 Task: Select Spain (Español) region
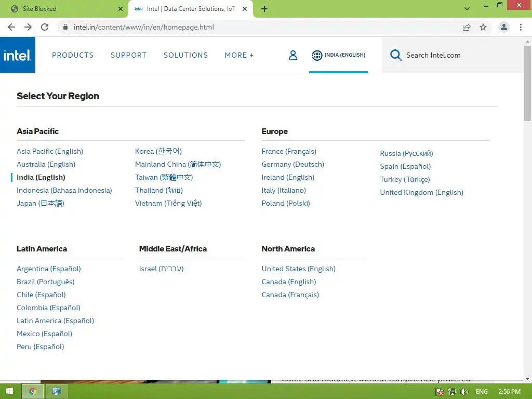coord(405,166)
